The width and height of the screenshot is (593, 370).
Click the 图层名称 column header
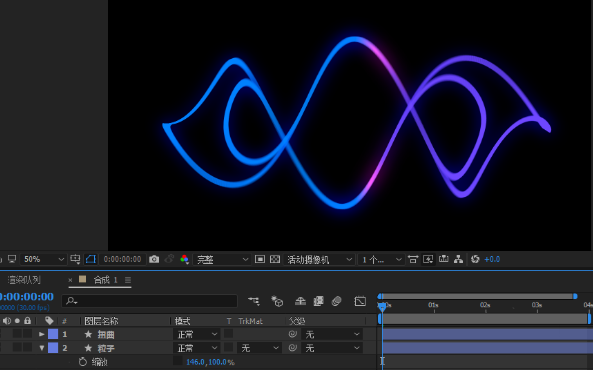pyautogui.click(x=101, y=321)
